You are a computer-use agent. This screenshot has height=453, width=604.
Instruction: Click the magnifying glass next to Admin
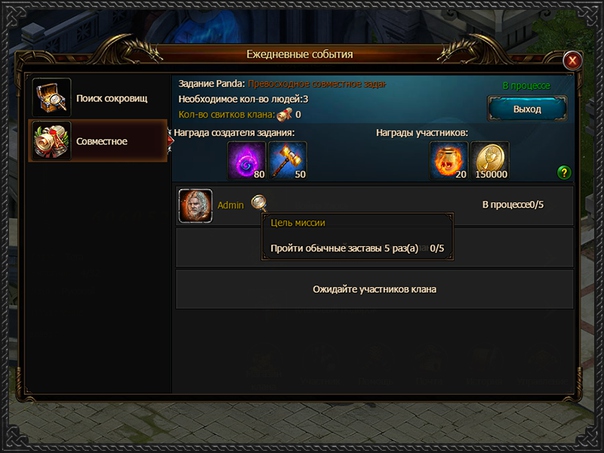pos(259,202)
